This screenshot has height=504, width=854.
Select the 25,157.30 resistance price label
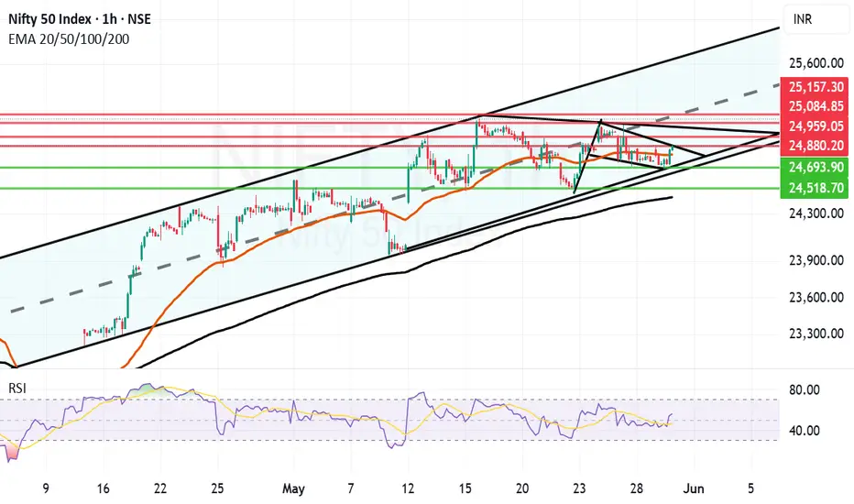pos(816,87)
